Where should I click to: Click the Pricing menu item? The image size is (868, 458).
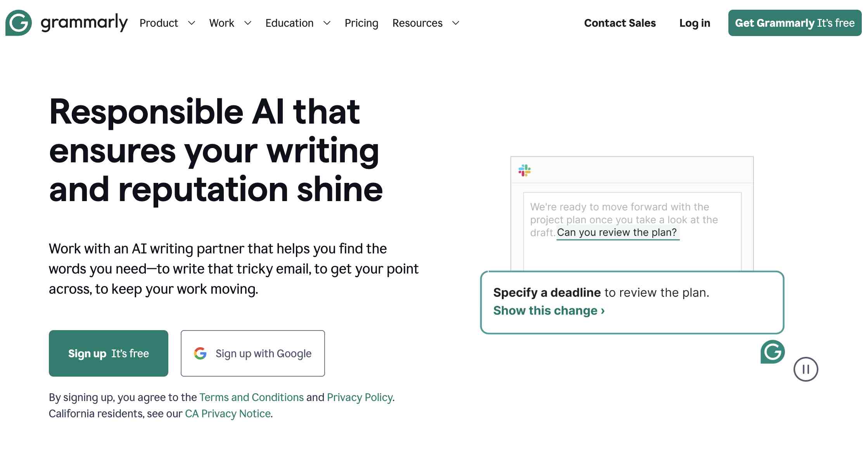[x=361, y=23]
